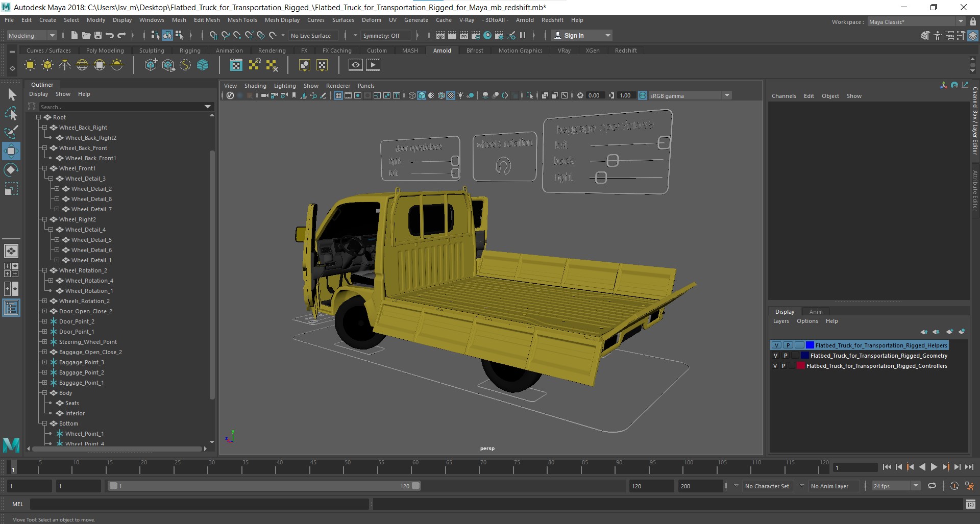Expand Wheels_Rotation_2 in Outliner
The width and height of the screenshot is (980, 524).
(44, 301)
